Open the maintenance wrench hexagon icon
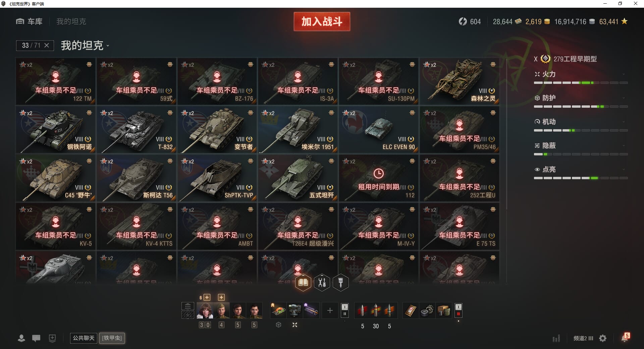 [x=322, y=283]
